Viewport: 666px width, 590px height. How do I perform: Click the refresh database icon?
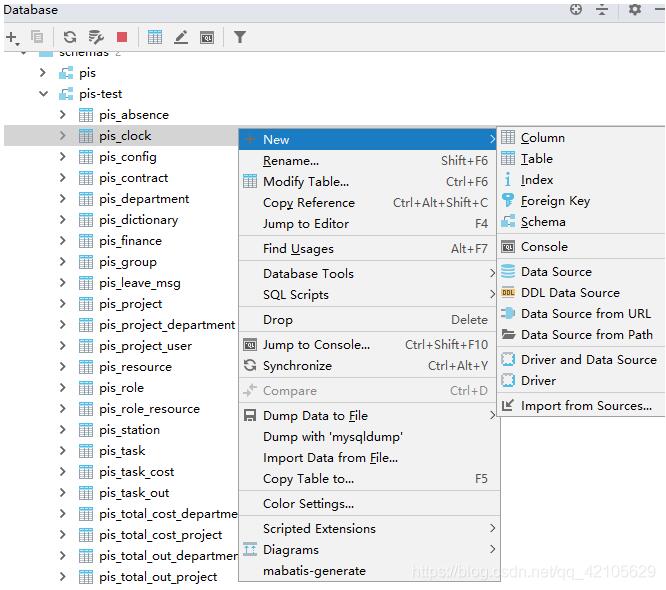(70, 37)
